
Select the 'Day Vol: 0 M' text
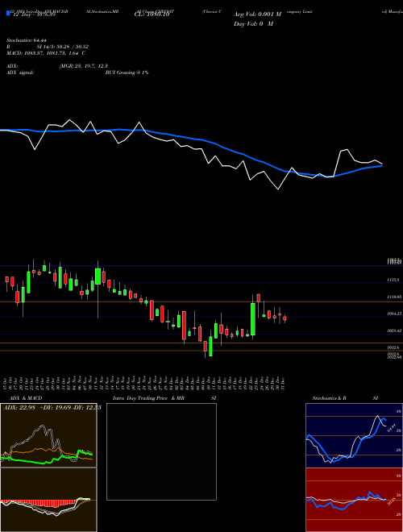click(253, 23)
